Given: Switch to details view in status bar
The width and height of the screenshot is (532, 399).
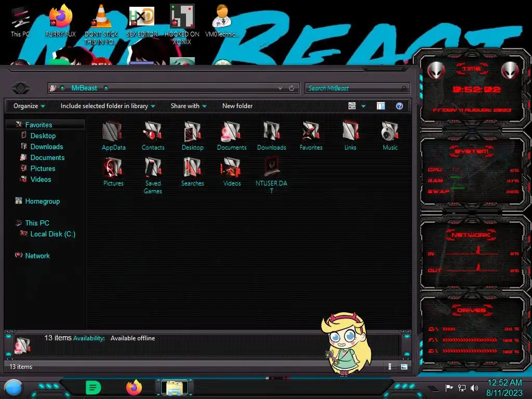Looking at the screenshot, I should [x=390, y=366].
